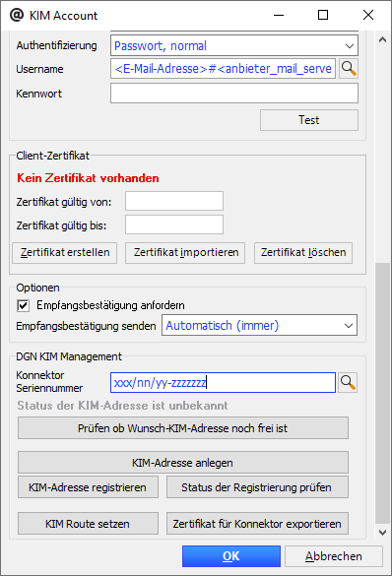Click Prüfen ob Wunsch-KIM-Adresse noch frei ist
Screen dimensions: 392x576
click(x=183, y=428)
